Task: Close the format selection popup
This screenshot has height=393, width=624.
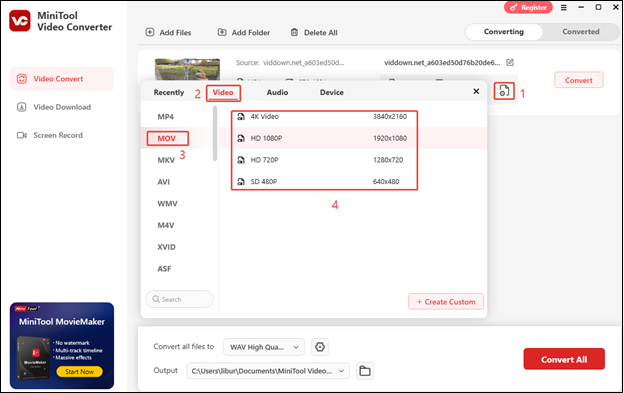Action: (x=476, y=91)
